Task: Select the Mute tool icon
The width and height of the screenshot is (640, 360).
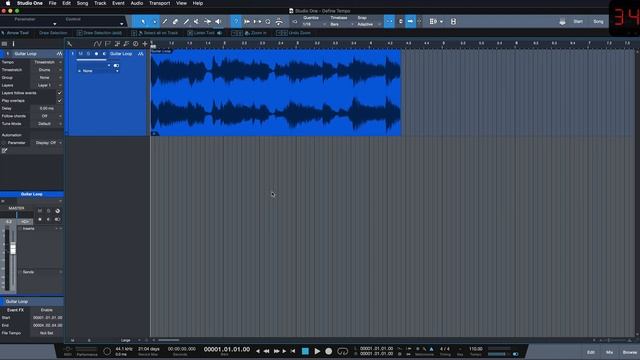Action: pyautogui.click(x=196, y=22)
